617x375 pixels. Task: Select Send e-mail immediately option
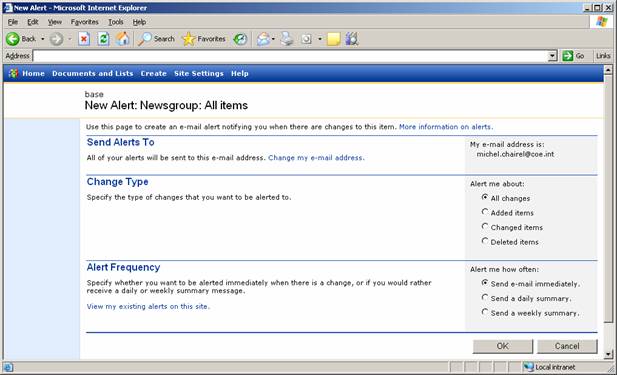485,283
